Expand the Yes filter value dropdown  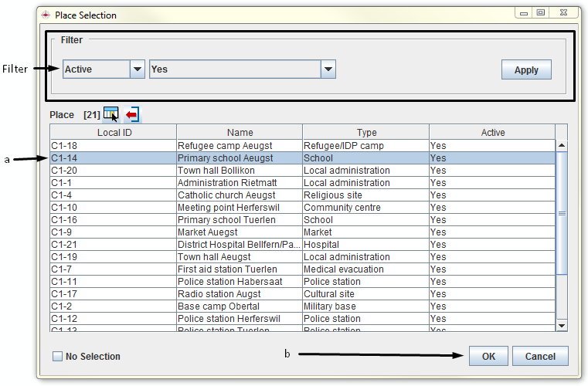328,69
